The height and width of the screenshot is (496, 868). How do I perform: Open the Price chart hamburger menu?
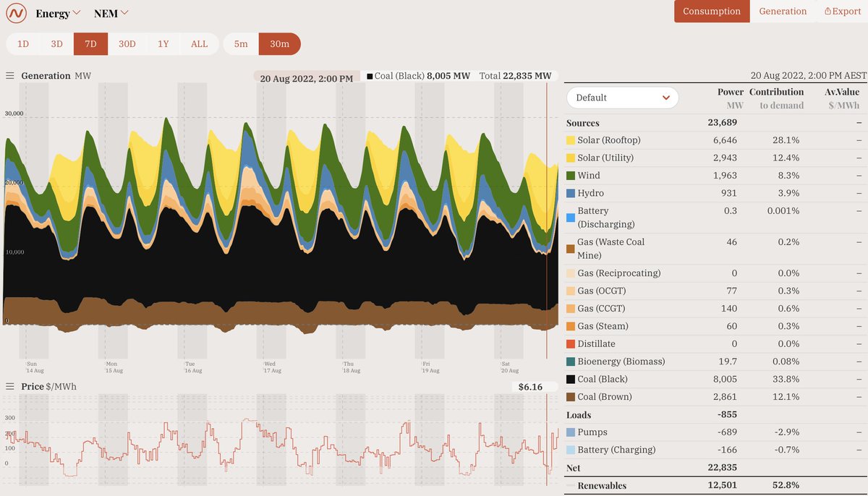pos(10,387)
